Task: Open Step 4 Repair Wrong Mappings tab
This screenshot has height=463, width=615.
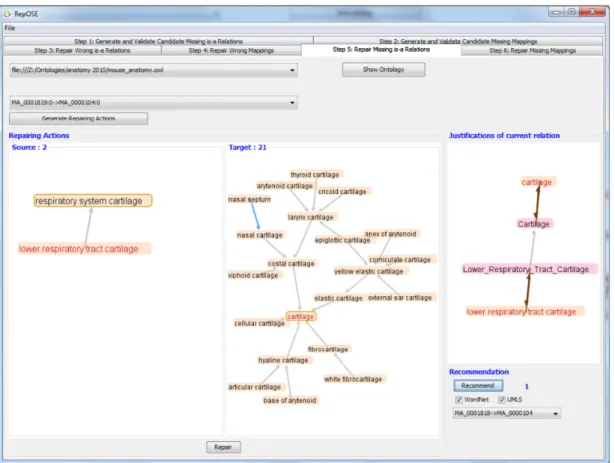Action: click(x=231, y=51)
